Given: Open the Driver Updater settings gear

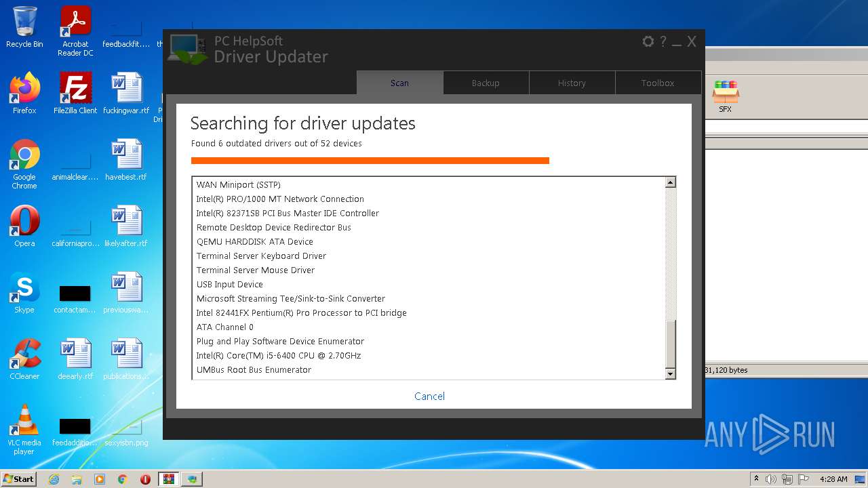Looking at the screenshot, I should click(x=648, y=41).
